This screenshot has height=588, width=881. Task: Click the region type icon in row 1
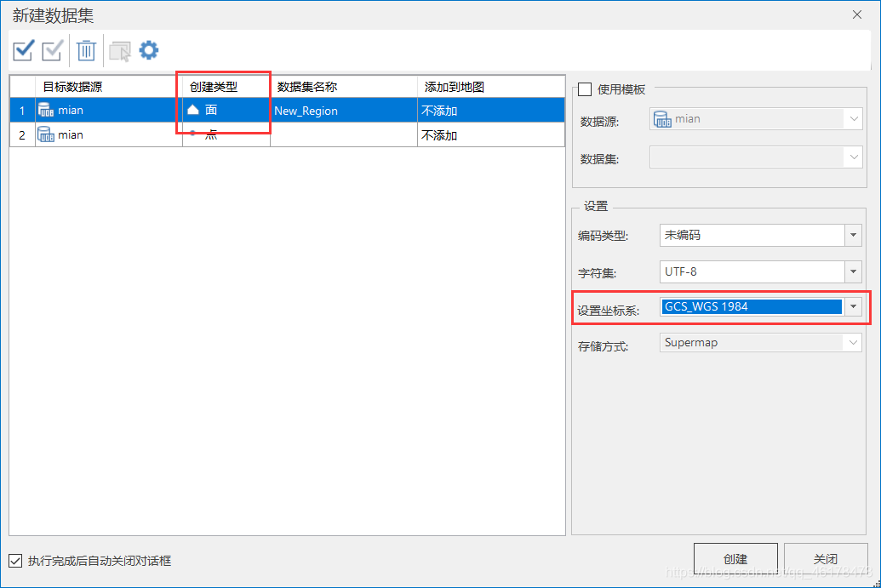(x=193, y=110)
